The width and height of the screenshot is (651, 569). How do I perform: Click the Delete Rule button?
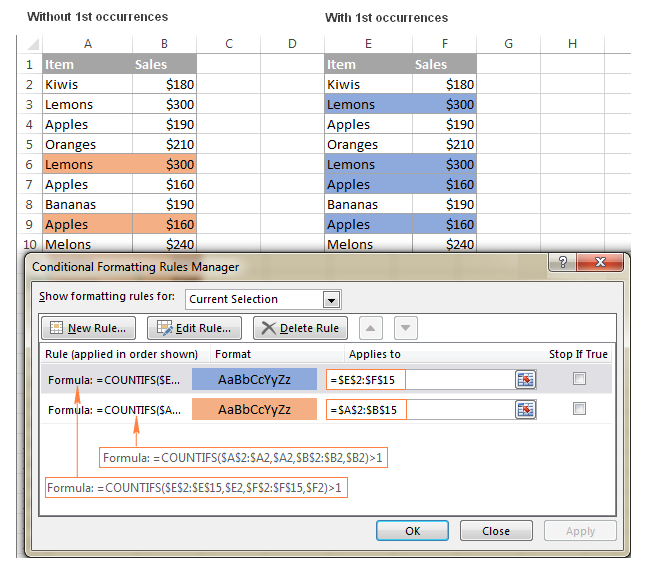pos(300,328)
